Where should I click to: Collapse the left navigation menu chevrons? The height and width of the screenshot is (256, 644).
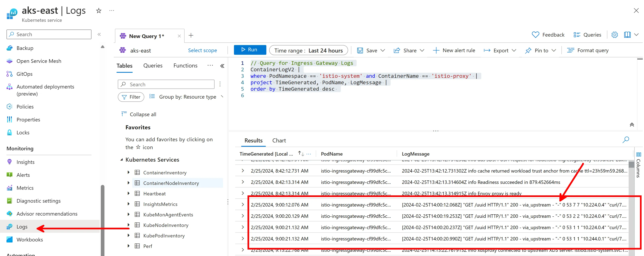tap(99, 34)
